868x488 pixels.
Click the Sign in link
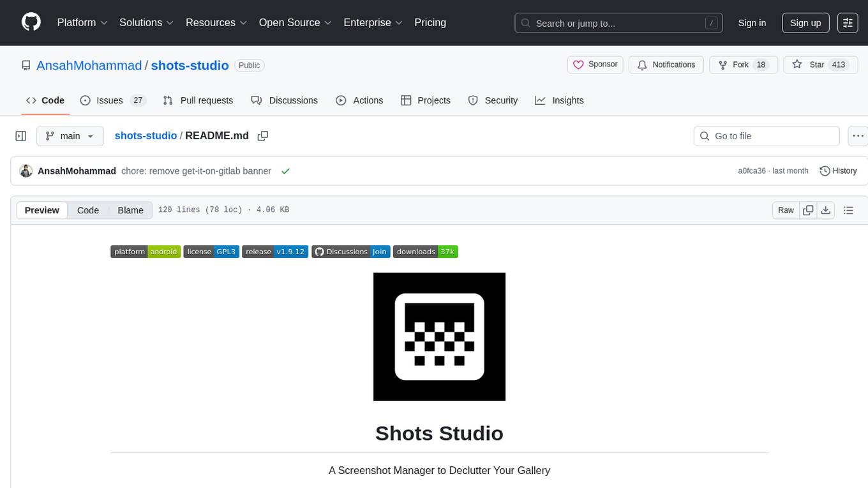click(x=752, y=23)
